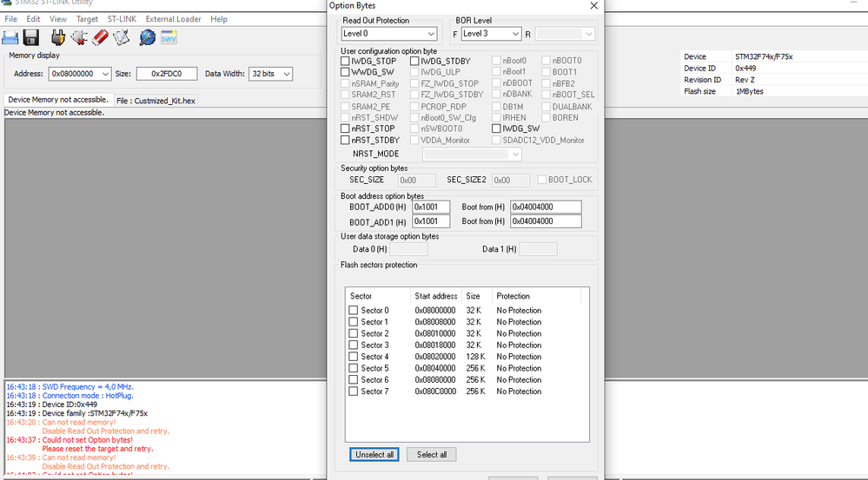
Task: Open the Edit menu
Action: [x=33, y=19]
